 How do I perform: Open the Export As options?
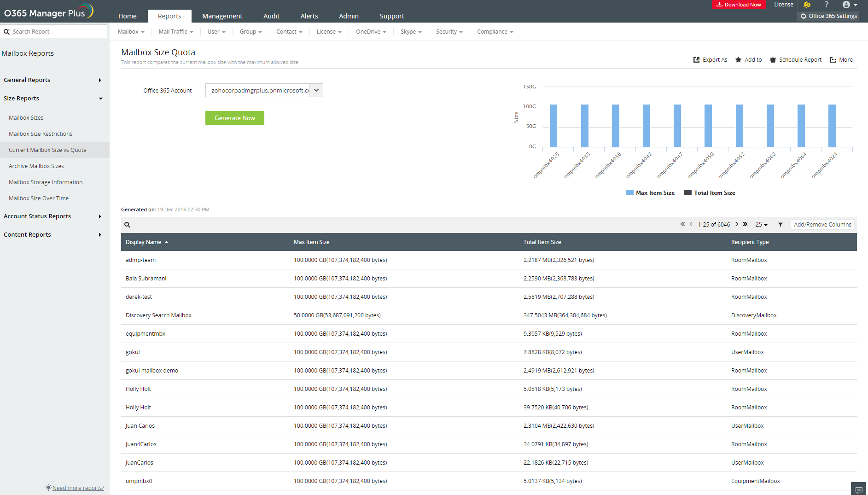coord(710,59)
